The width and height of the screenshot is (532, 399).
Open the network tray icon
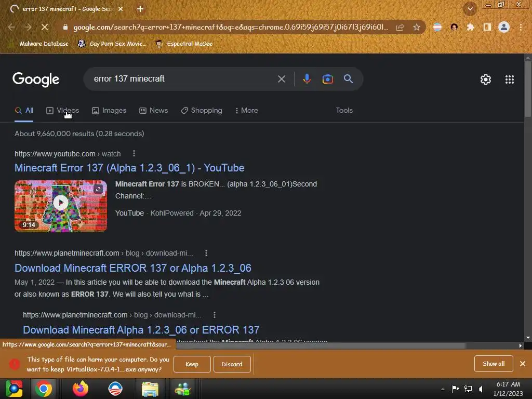pyautogui.click(x=468, y=389)
